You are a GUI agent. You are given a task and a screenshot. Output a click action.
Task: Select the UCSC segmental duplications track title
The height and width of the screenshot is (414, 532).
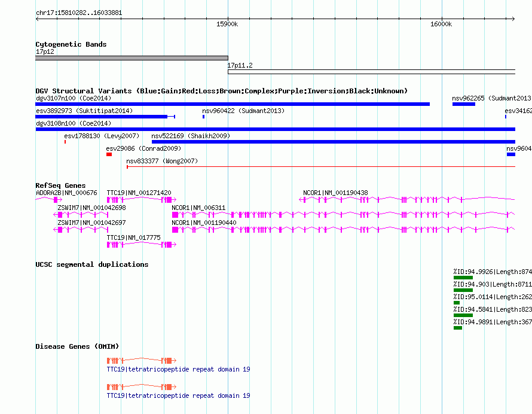(x=92, y=264)
